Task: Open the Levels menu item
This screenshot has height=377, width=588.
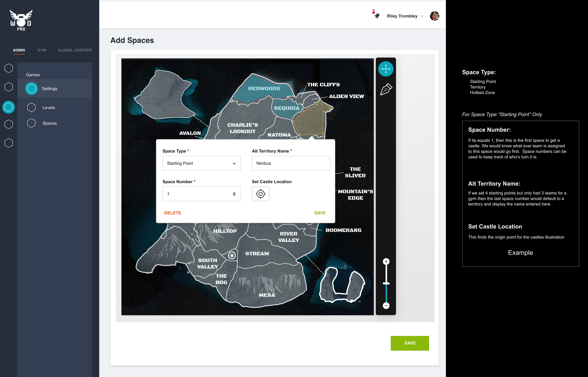Action: click(x=48, y=107)
